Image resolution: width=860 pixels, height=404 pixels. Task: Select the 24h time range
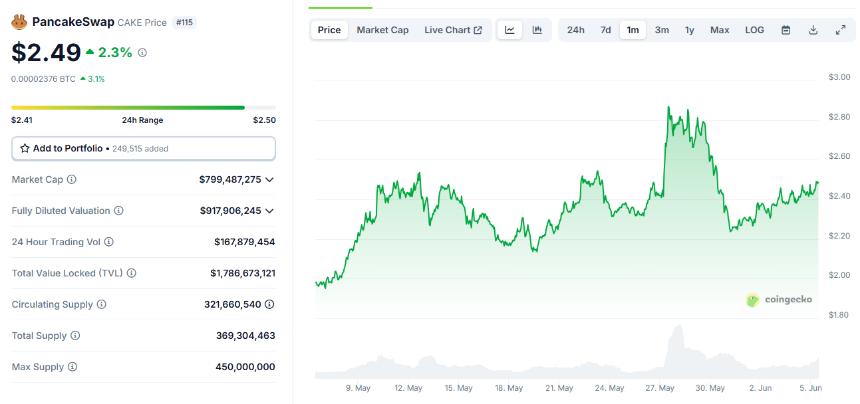tap(576, 30)
